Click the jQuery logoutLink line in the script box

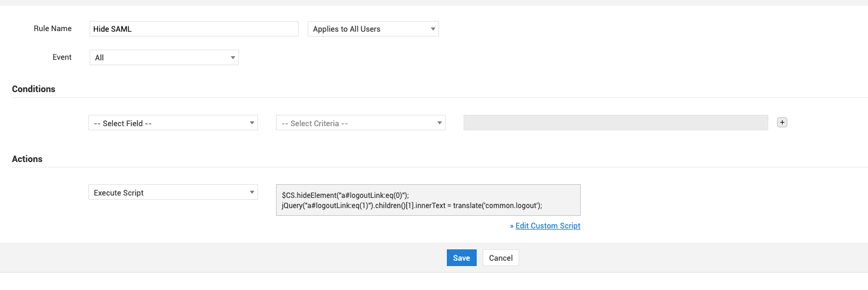[x=412, y=206]
